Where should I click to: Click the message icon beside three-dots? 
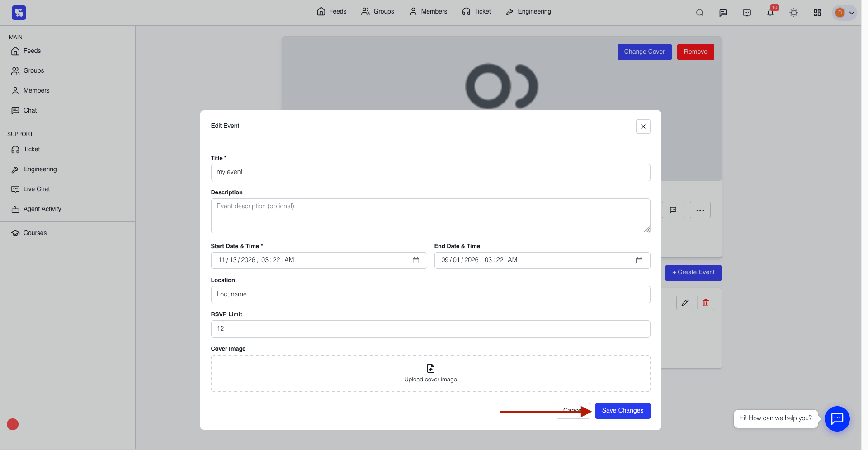point(673,210)
